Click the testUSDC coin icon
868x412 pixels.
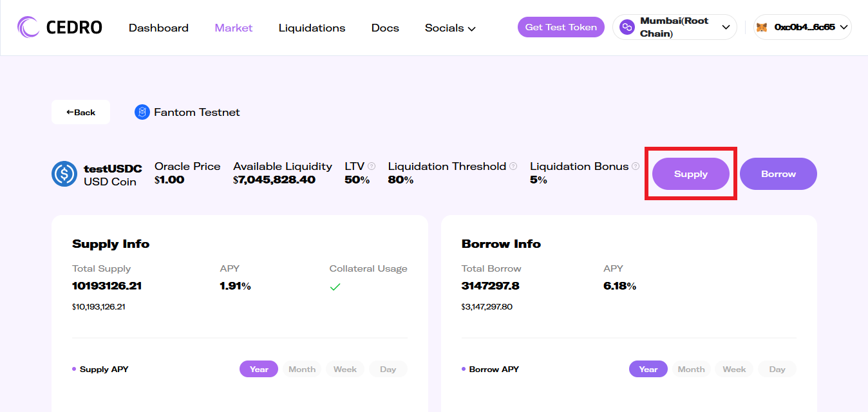[64, 174]
